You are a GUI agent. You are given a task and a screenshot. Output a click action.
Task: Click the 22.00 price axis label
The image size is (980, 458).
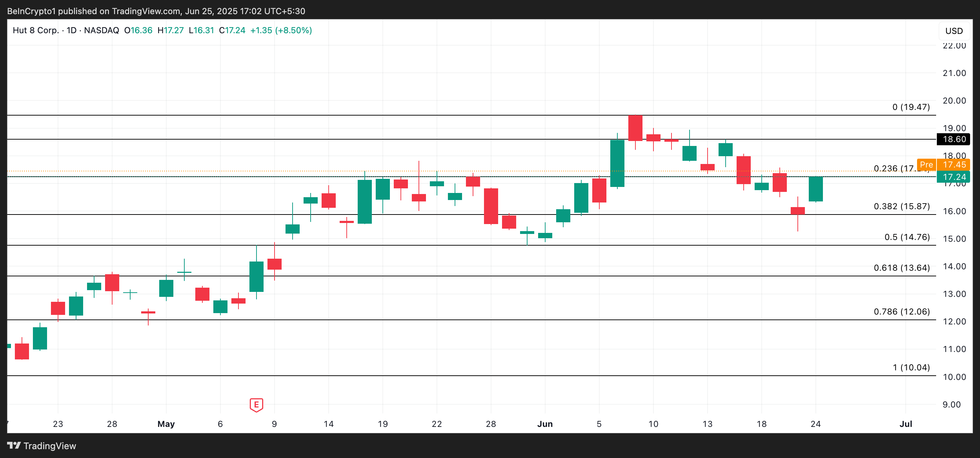click(x=954, y=46)
